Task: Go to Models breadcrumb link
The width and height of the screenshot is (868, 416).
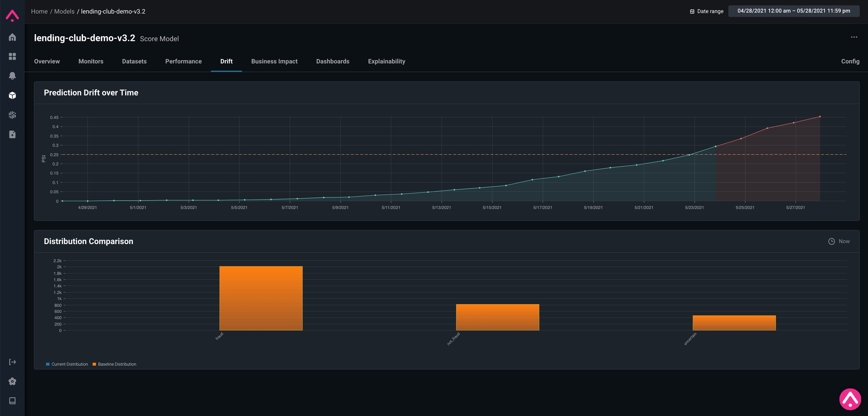Action: (x=64, y=11)
